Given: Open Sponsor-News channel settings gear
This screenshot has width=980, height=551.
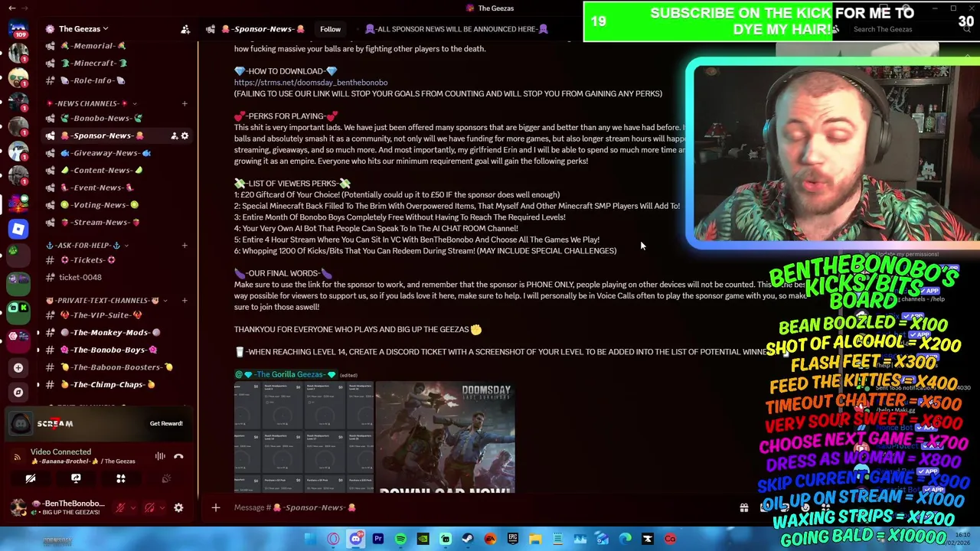Looking at the screenshot, I should click(x=185, y=135).
